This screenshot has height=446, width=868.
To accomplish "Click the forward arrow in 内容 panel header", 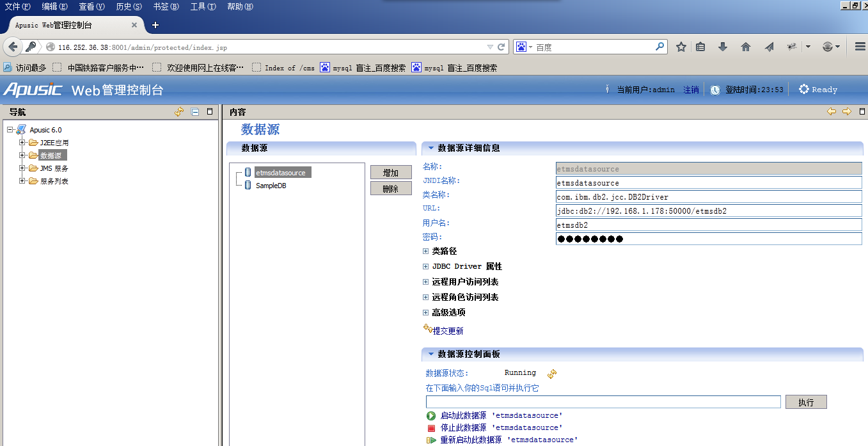I will click(x=847, y=111).
